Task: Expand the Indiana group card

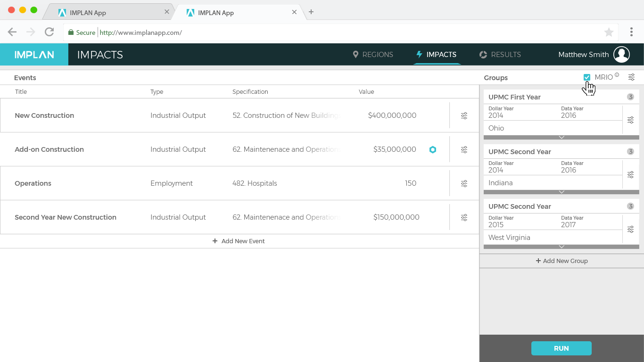Action: (x=561, y=192)
